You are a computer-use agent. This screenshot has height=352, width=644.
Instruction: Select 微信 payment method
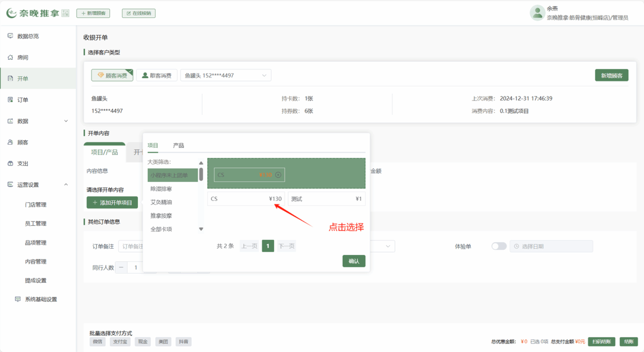tap(97, 342)
